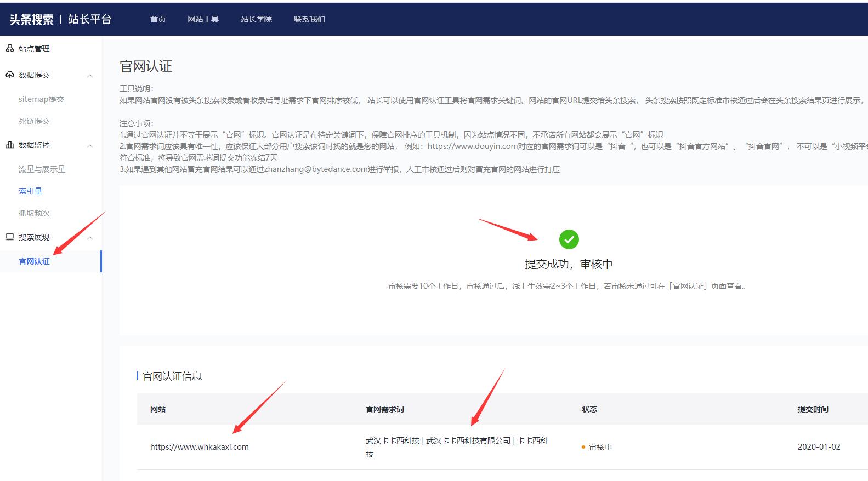The image size is (868, 481).
Task: Select 联系我们 in the top bar
Action: [x=309, y=19]
